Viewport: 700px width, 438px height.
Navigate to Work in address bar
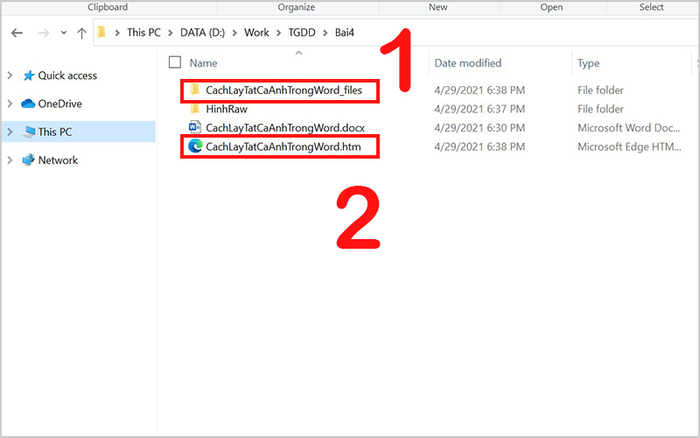click(x=256, y=33)
